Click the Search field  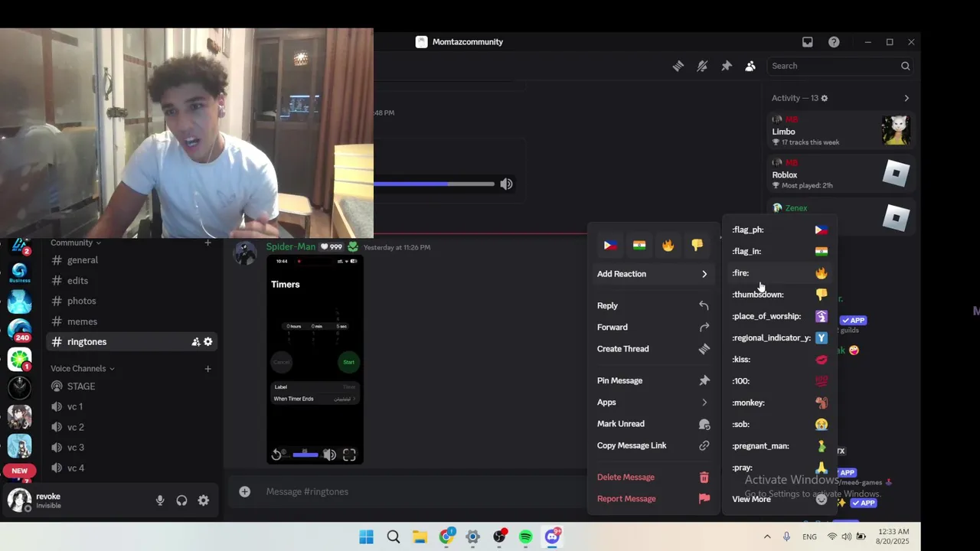click(x=840, y=66)
